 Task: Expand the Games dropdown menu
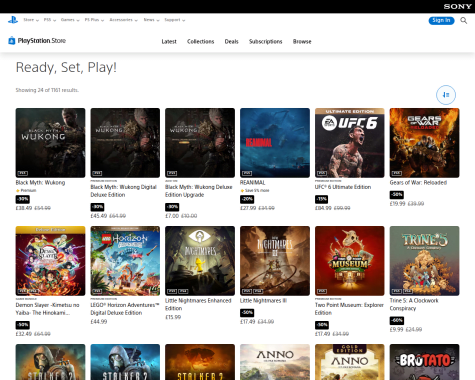70,20
